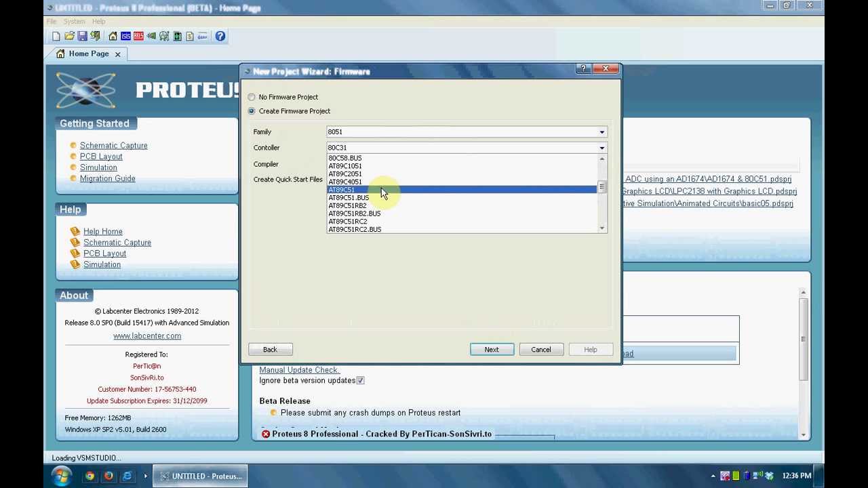Select AT89C51 in the controller list

coord(462,190)
